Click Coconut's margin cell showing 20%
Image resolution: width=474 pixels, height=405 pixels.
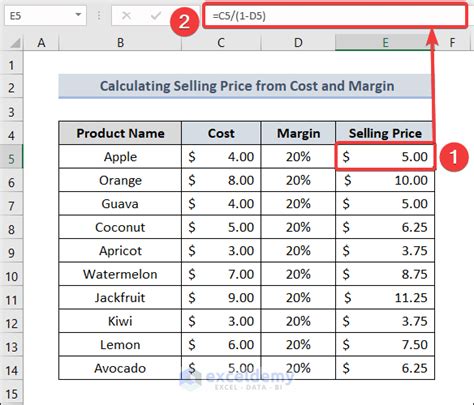298,227
